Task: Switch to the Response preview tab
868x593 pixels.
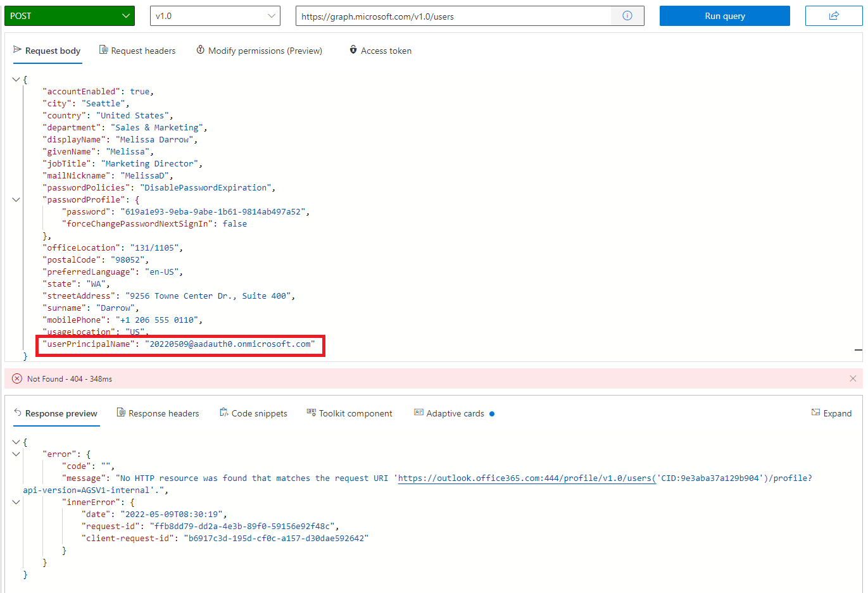Action: point(56,413)
